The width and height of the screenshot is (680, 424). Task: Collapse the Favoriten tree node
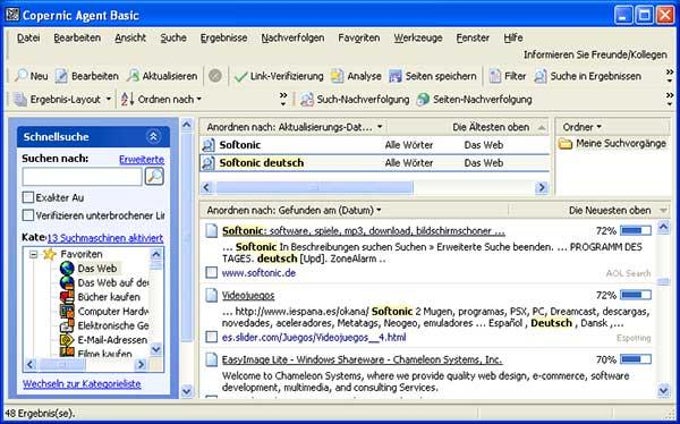coord(33,254)
